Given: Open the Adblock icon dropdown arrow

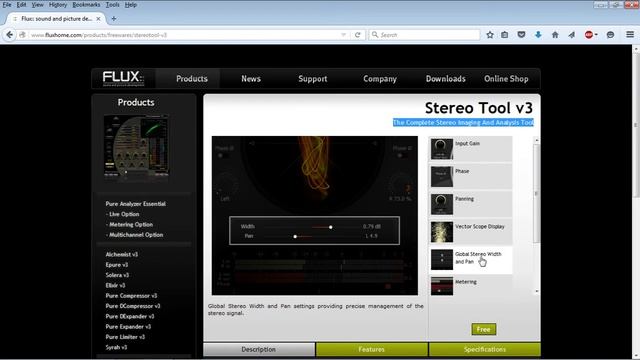Looking at the screenshot, I should (596, 35).
